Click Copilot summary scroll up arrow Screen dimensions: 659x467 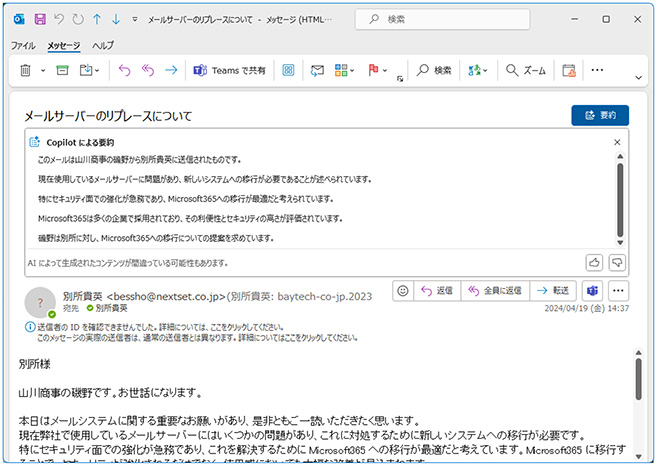tap(620, 156)
